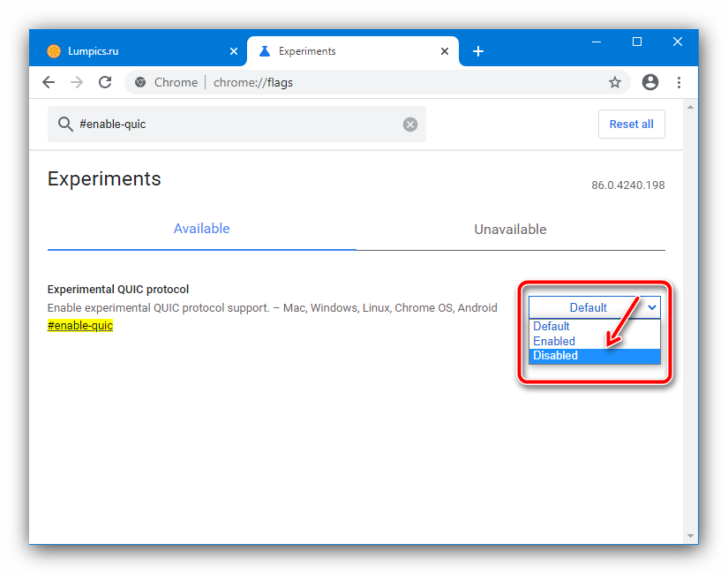Viewport: 728px width, 574px height.
Task: Click in the flags search input field
Action: [x=236, y=125]
